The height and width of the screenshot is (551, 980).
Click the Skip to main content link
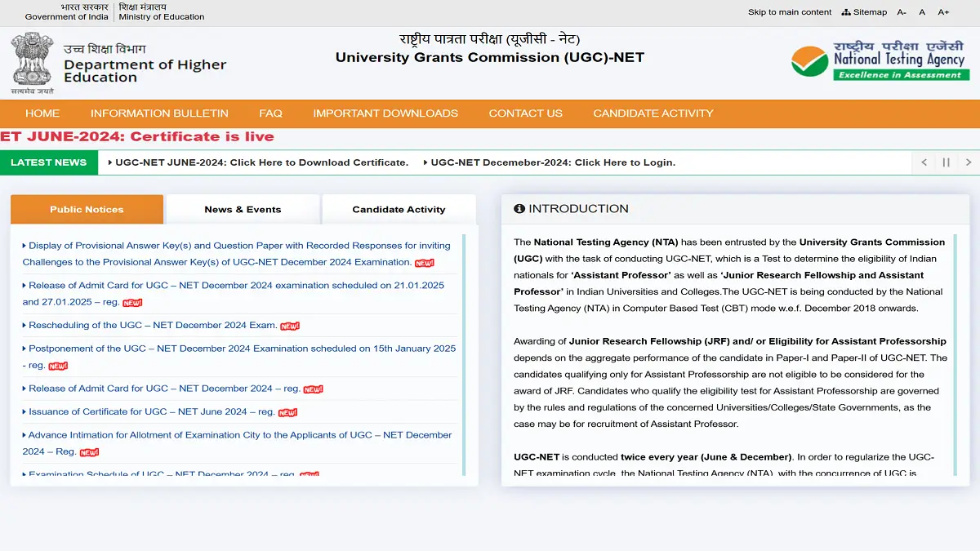tap(789, 11)
